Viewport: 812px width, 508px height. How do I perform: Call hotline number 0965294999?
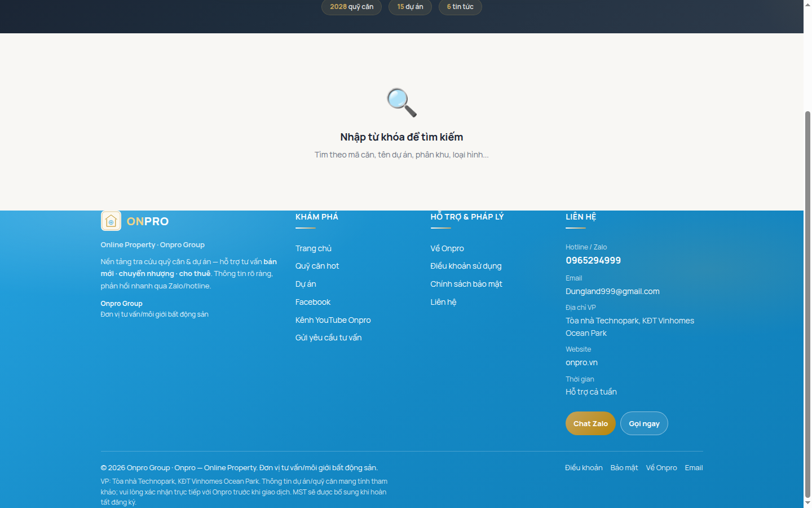coord(593,260)
